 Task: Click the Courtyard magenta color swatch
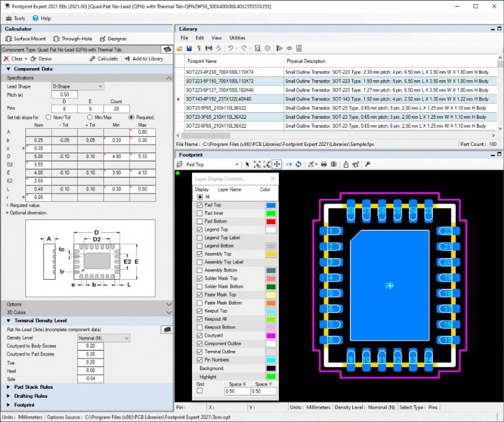point(270,335)
